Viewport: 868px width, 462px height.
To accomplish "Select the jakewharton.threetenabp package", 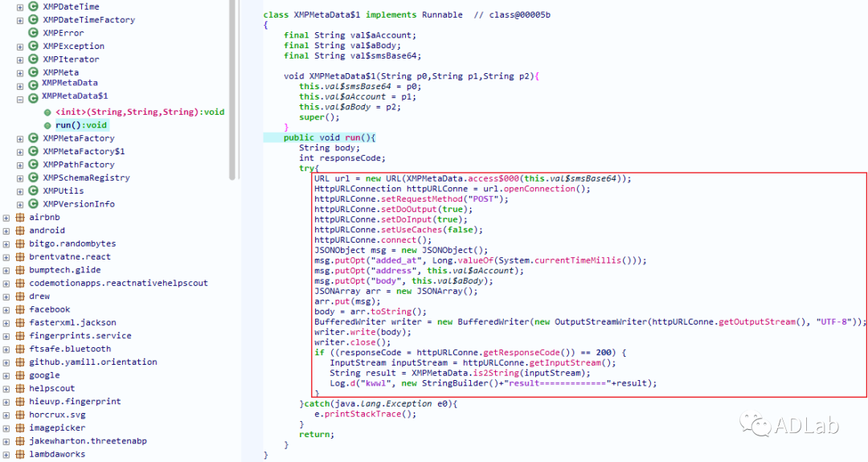I will [88, 441].
